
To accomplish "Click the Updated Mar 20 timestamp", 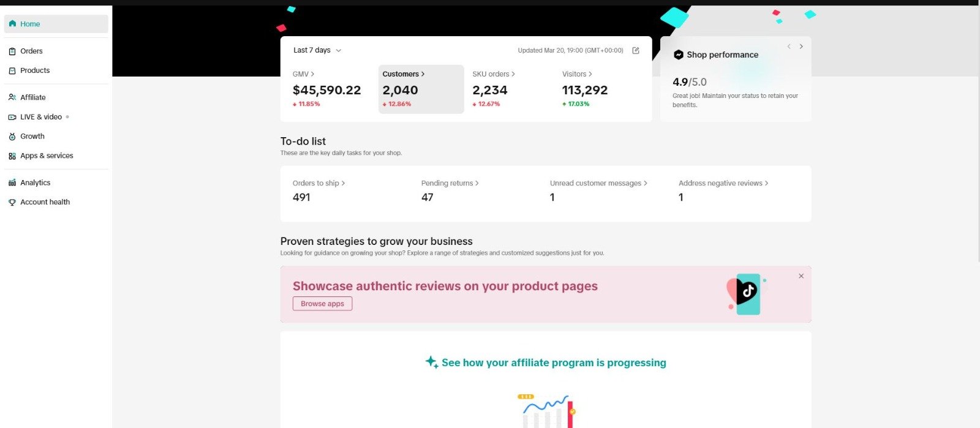I will coord(570,50).
